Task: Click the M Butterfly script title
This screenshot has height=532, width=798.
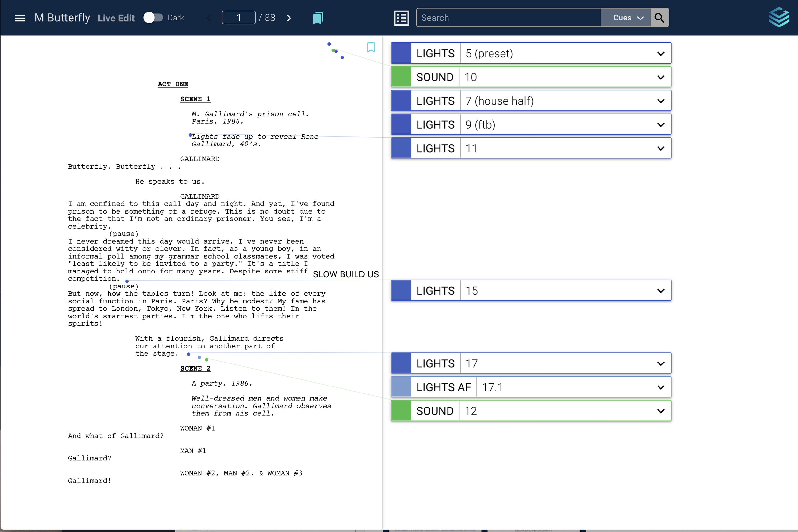Action: click(x=63, y=18)
